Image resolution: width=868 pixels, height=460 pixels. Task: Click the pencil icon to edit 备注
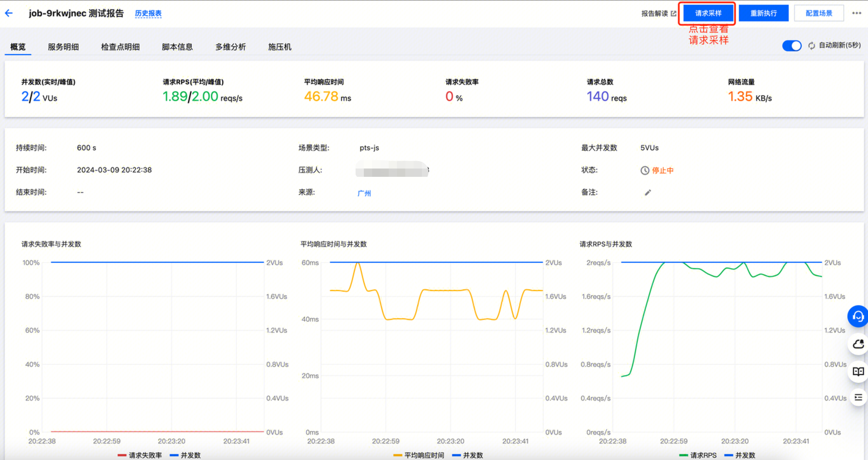[x=648, y=192]
